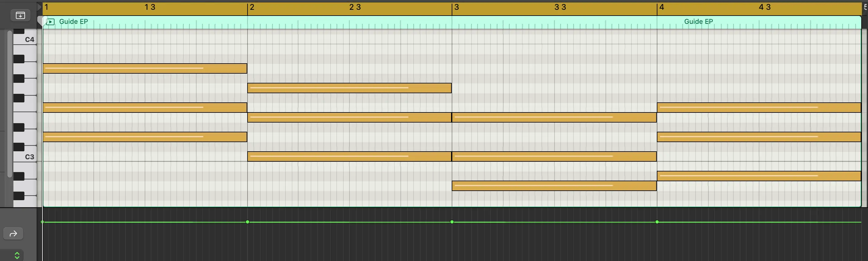Click the catch/collapse button above the piano keys
The image size is (868, 261).
click(x=20, y=15)
